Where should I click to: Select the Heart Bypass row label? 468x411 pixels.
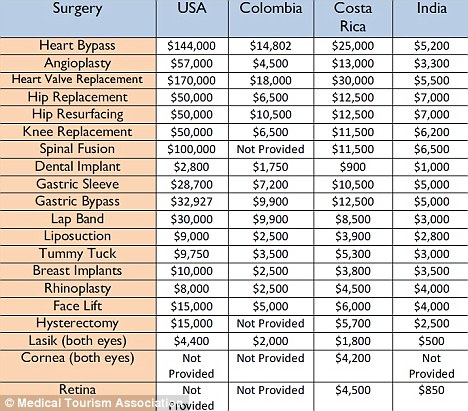(x=77, y=45)
